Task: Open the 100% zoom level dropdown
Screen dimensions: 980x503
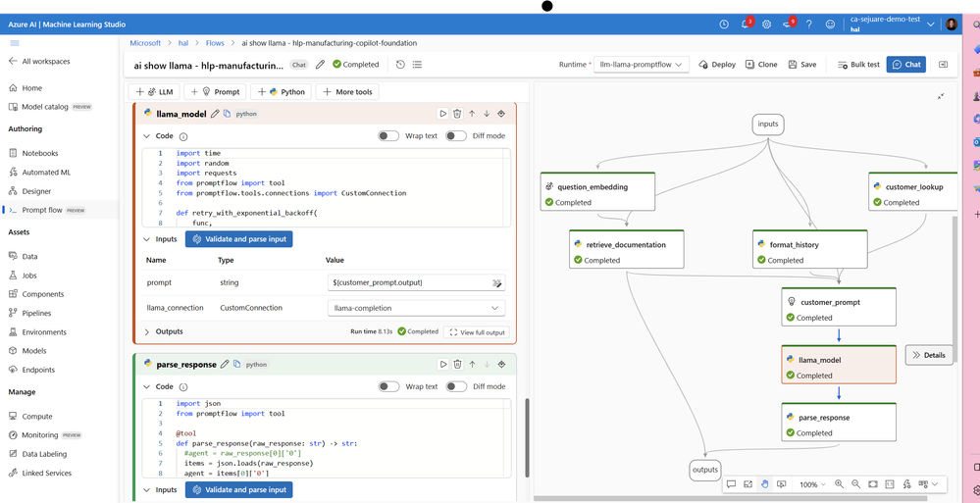Action: pyautogui.click(x=812, y=484)
